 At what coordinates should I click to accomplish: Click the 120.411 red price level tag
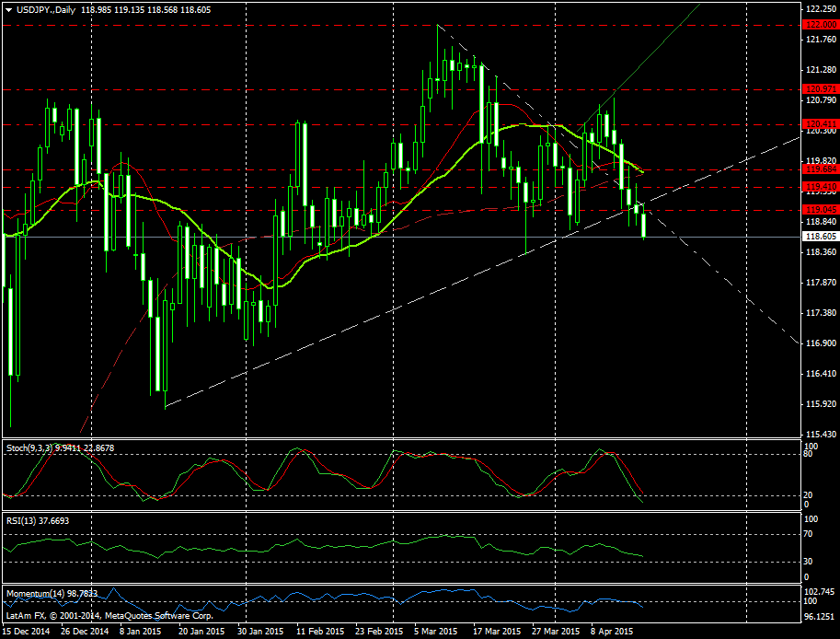pos(818,123)
